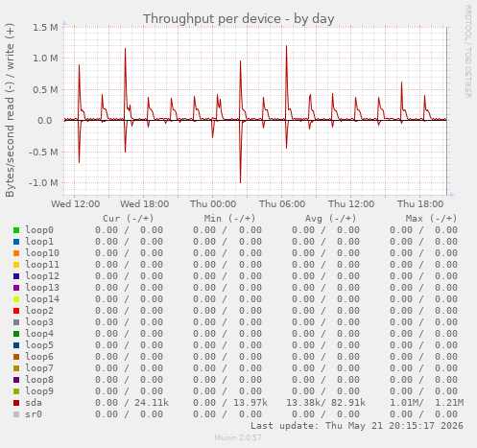Image resolution: width=477 pixels, height=448 pixels.
Task: Click sda max write value 1.21M
Action: pyautogui.click(x=449, y=403)
